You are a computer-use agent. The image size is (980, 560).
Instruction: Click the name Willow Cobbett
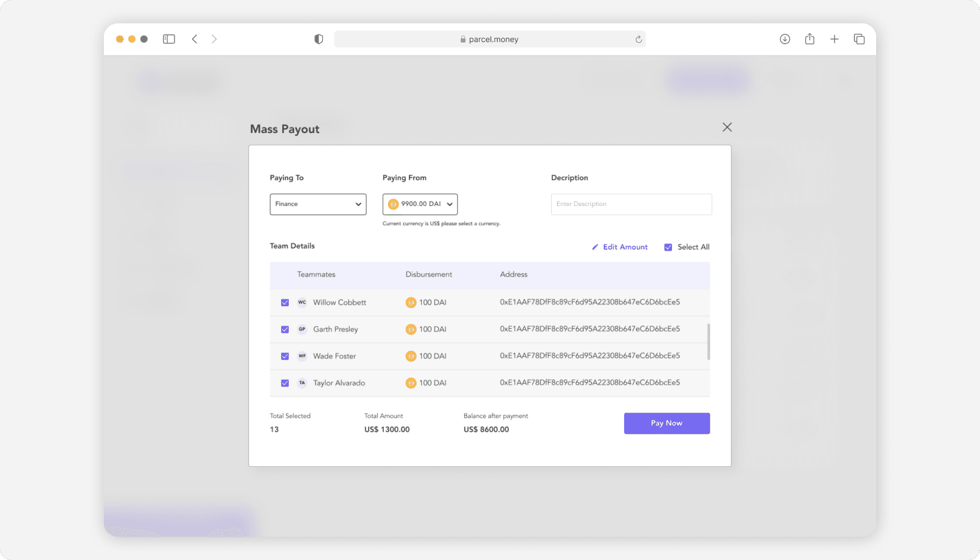click(339, 303)
